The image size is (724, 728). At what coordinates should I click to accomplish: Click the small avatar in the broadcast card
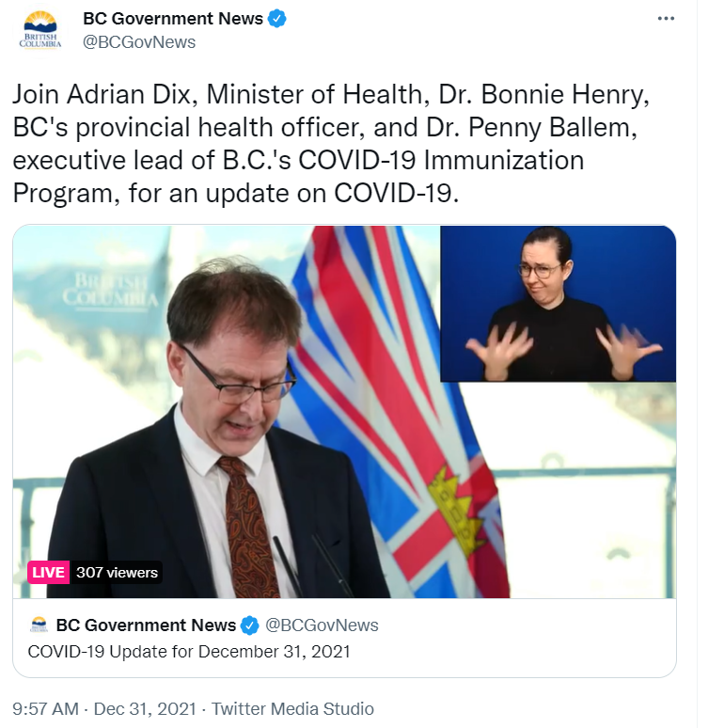tap(39, 625)
